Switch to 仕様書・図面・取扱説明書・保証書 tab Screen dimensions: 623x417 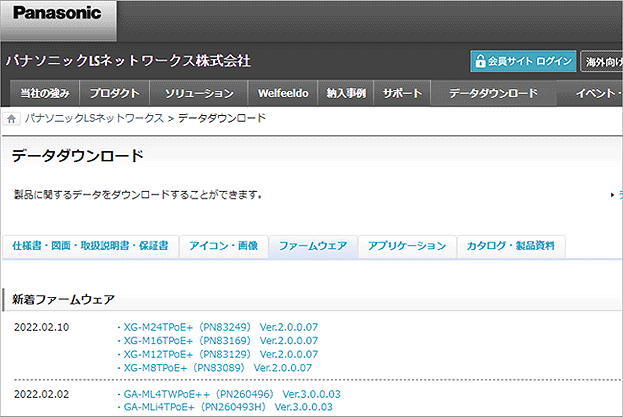pos(90,246)
